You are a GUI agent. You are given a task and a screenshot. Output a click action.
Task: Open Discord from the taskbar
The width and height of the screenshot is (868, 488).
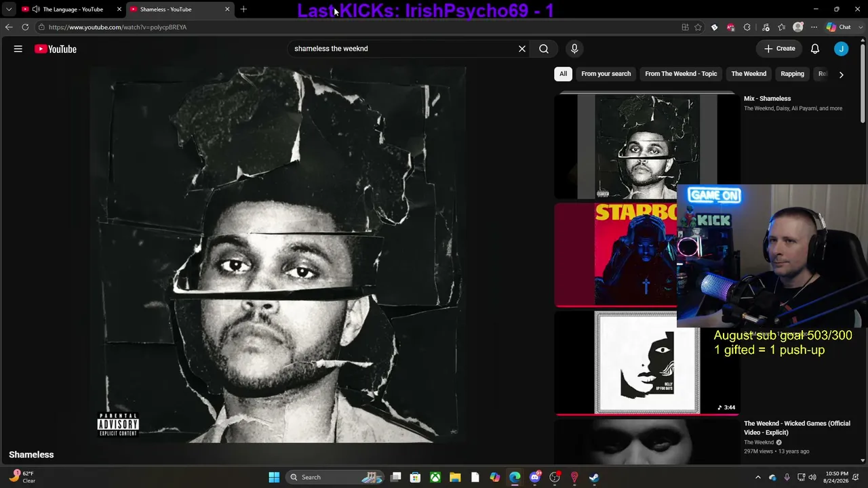coord(535,477)
